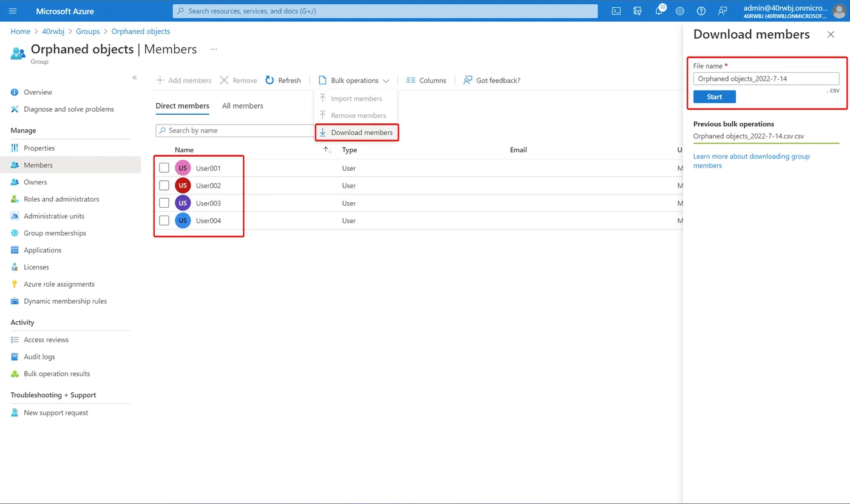
Task: Tick the checkbox for User002
Action: [164, 185]
